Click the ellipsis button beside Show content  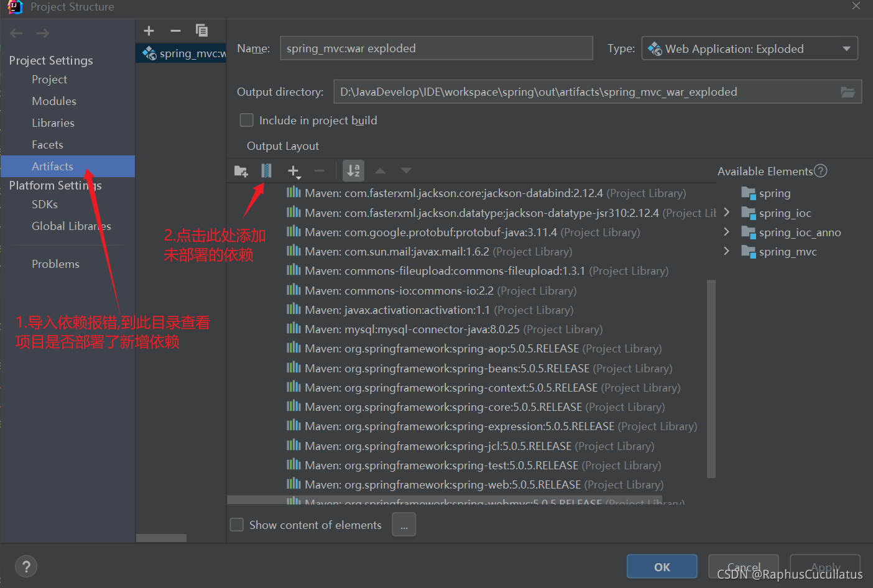404,525
